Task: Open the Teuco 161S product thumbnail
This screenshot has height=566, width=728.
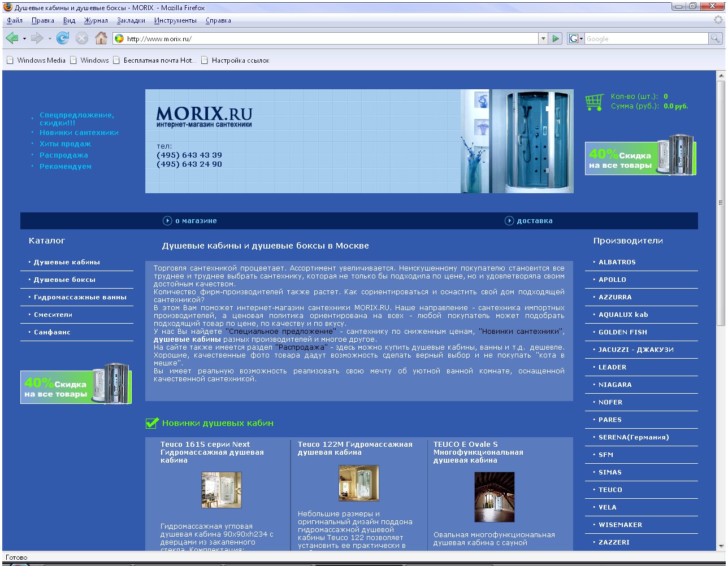Action: coord(222,490)
